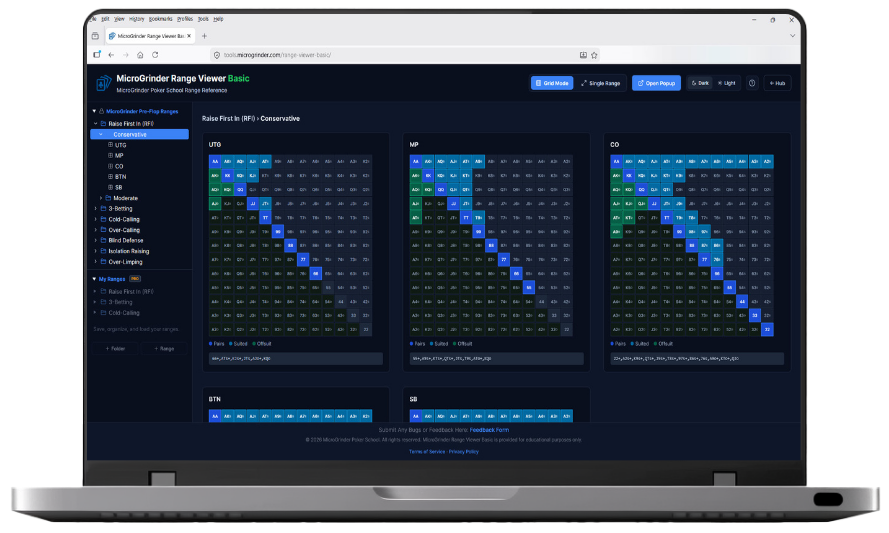The image size is (889, 533).
Task: Close the MicroGrinder Range Viewer tab
Action: point(189,36)
